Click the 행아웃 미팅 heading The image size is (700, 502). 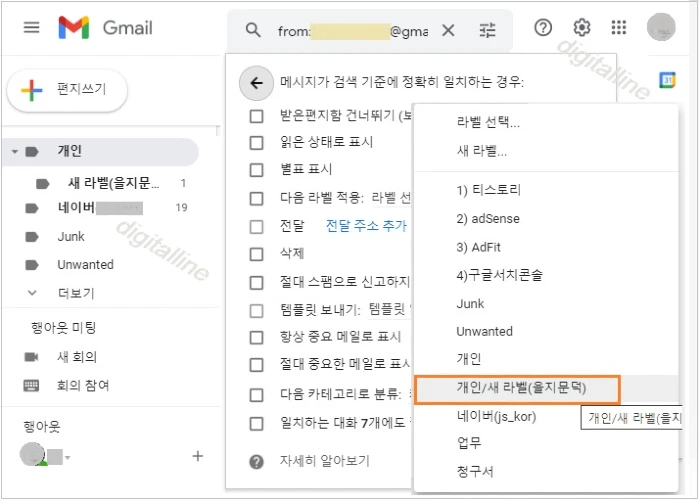pos(63,328)
